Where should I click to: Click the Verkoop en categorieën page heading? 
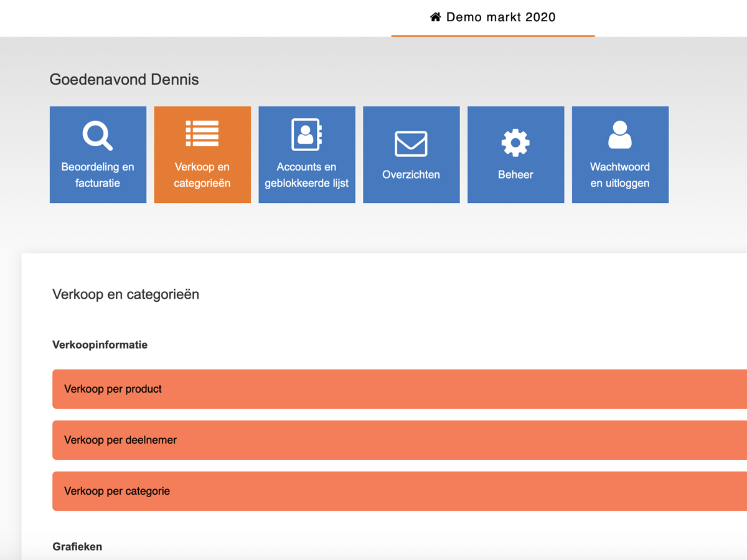tap(126, 294)
